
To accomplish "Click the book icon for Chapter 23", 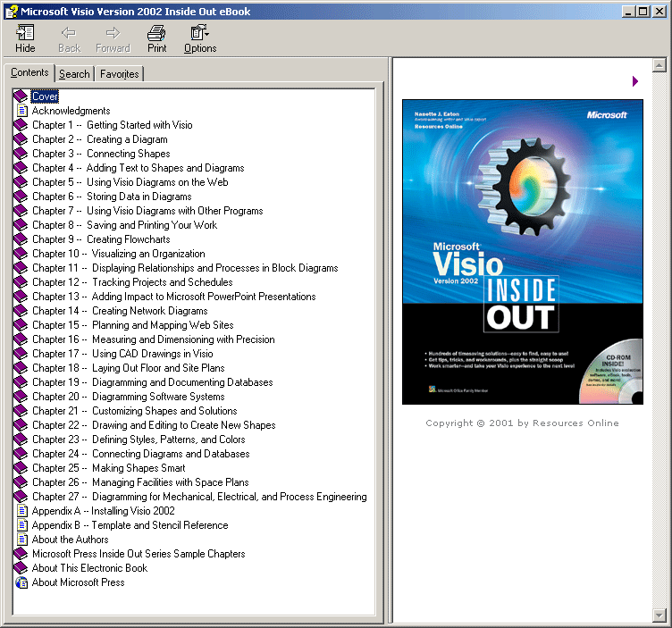I will (21, 440).
